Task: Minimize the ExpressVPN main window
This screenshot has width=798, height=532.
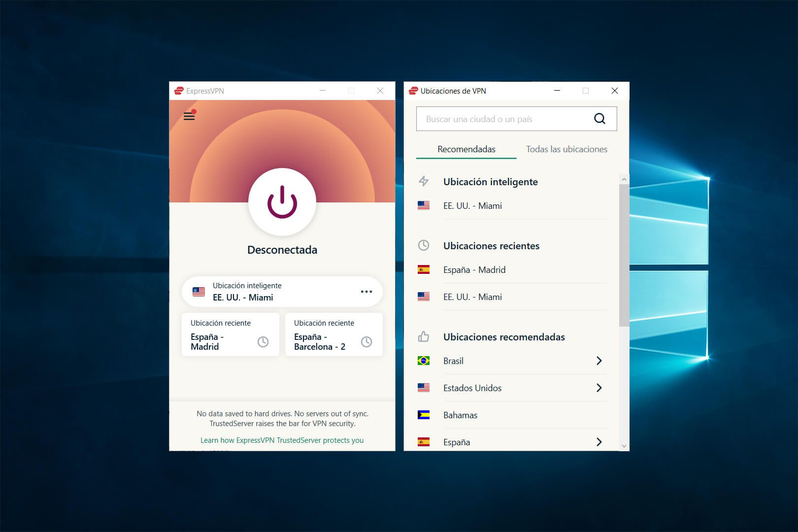Action: (x=323, y=91)
